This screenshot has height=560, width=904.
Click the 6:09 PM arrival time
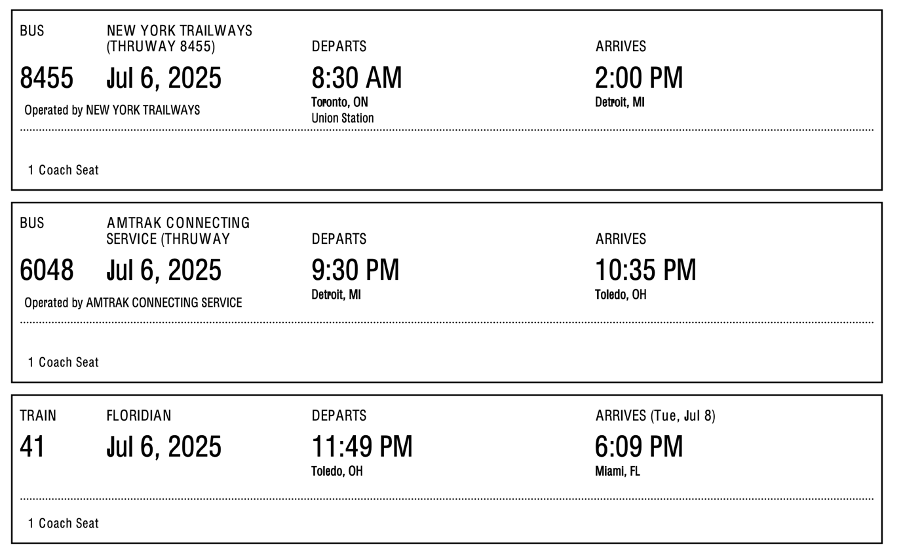pyautogui.click(x=639, y=447)
